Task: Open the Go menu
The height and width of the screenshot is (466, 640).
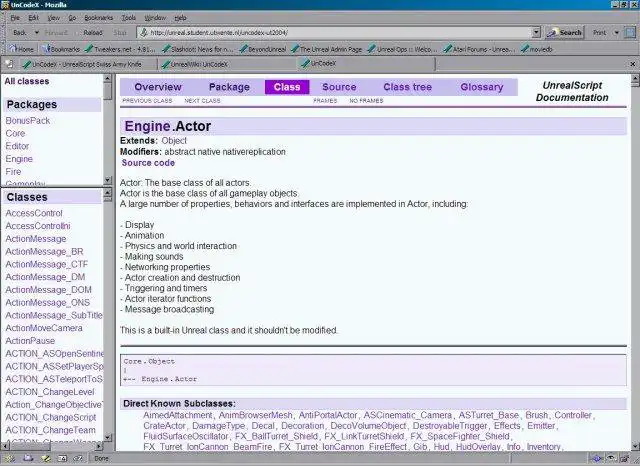Action: 72,18
